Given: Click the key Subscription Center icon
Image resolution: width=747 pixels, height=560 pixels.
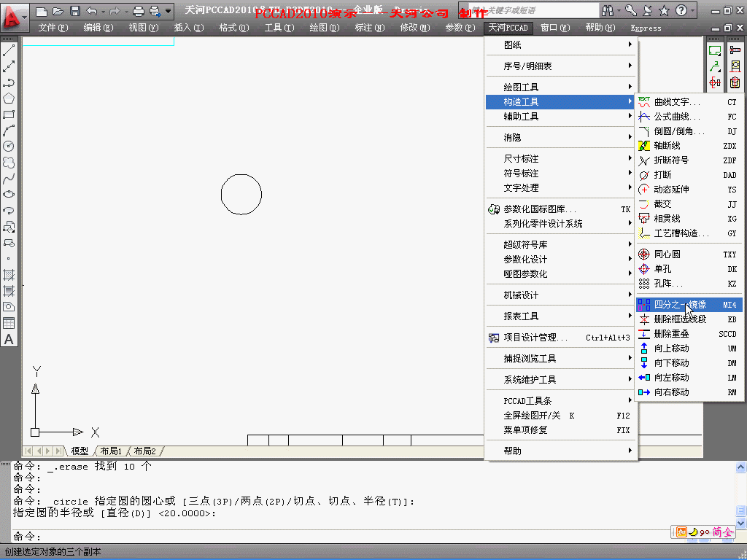Looking at the screenshot, I should (x=631, y=10).
